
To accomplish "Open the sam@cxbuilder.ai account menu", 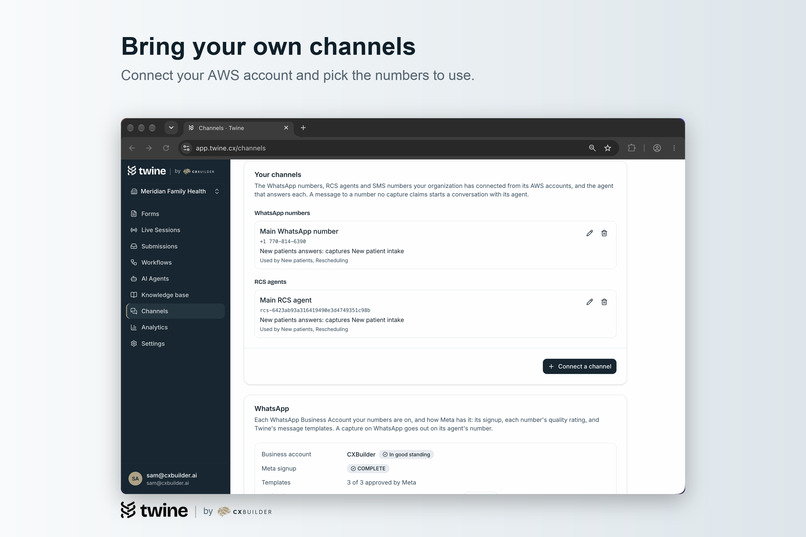I will (175, 478).
